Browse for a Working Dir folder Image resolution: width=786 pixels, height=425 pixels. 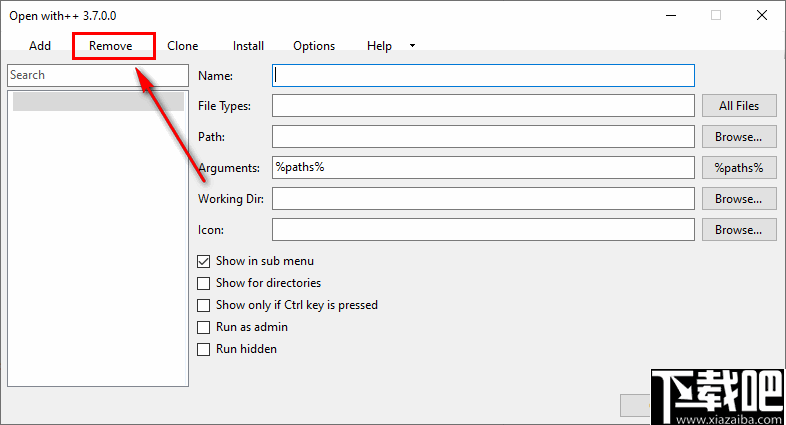(739, 199)
